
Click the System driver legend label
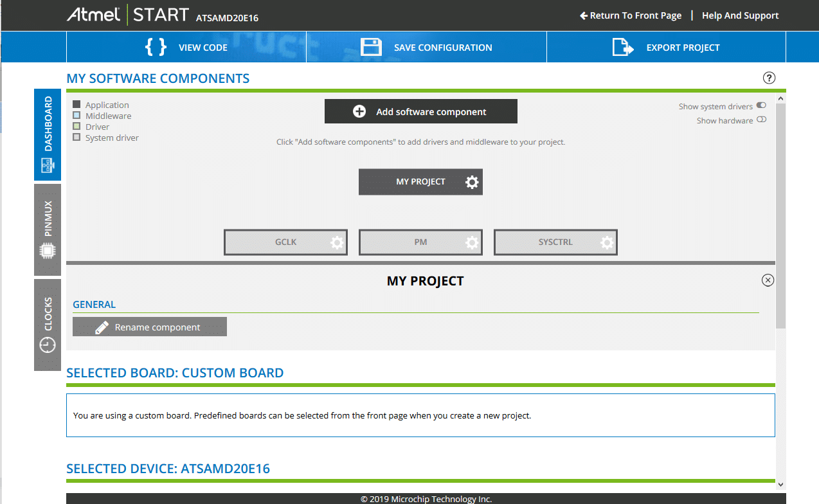pyautogui.click(x=112, y=138)
